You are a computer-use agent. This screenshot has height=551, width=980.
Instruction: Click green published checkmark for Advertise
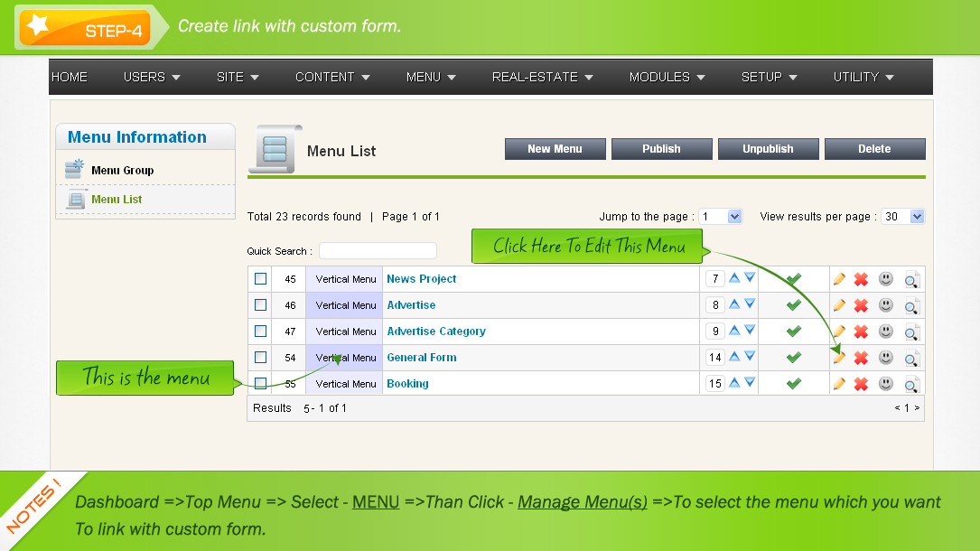794,305
